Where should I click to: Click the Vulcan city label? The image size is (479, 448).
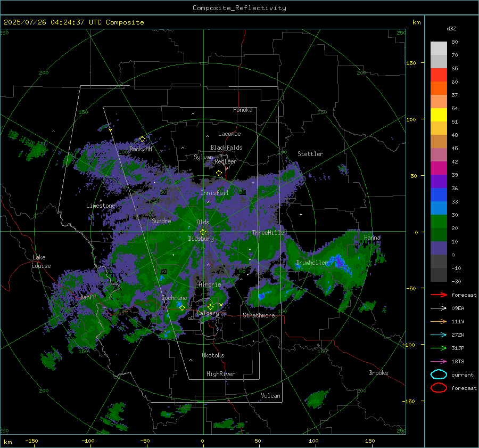pos(270,396)
